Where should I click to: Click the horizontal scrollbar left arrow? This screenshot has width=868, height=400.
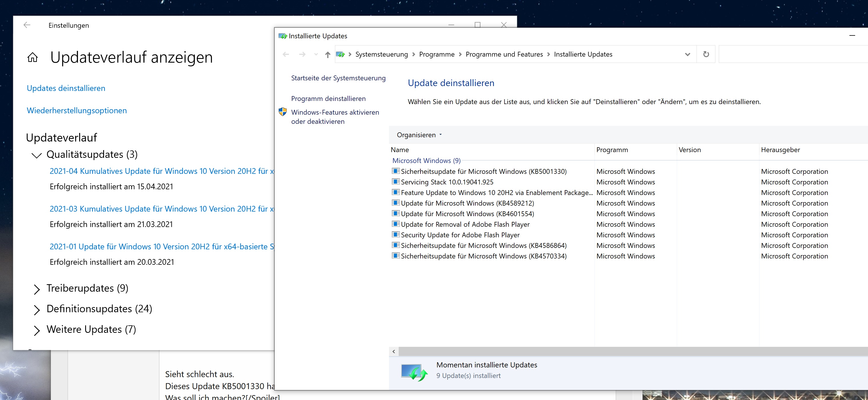tap(394, 351)
